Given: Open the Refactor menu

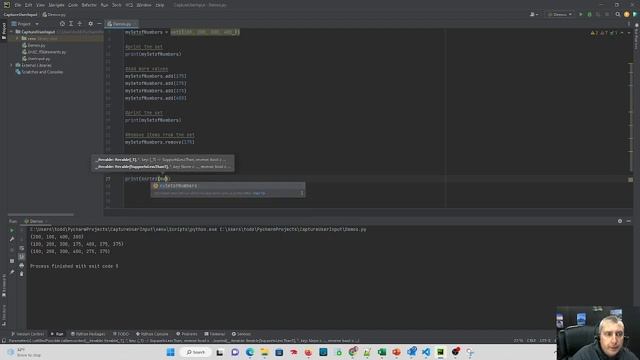Looking at the screenshot, I should 89,5.
